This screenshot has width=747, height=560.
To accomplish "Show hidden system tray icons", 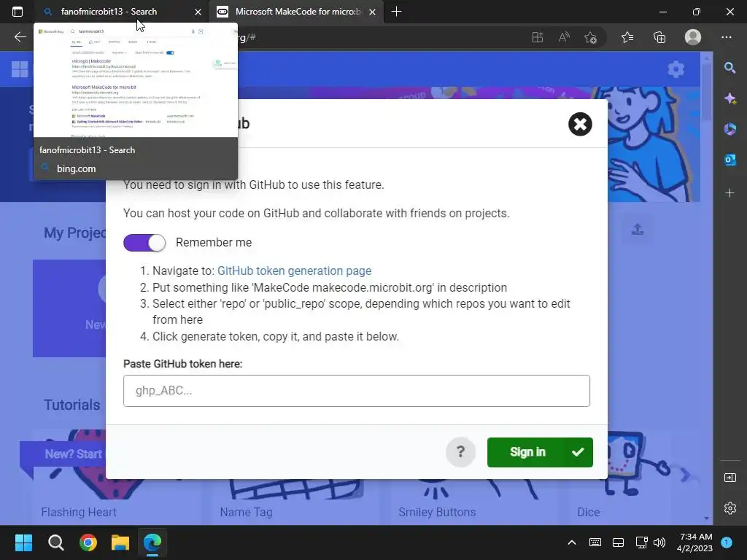I will coord(572,542).
